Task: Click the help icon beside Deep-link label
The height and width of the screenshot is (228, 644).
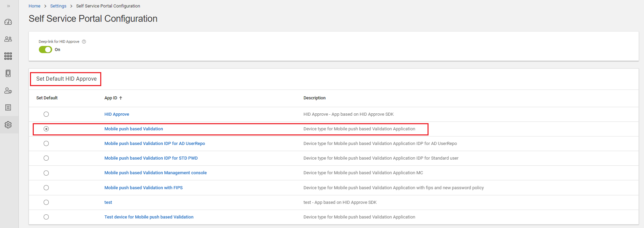Action: click(84, 42)
